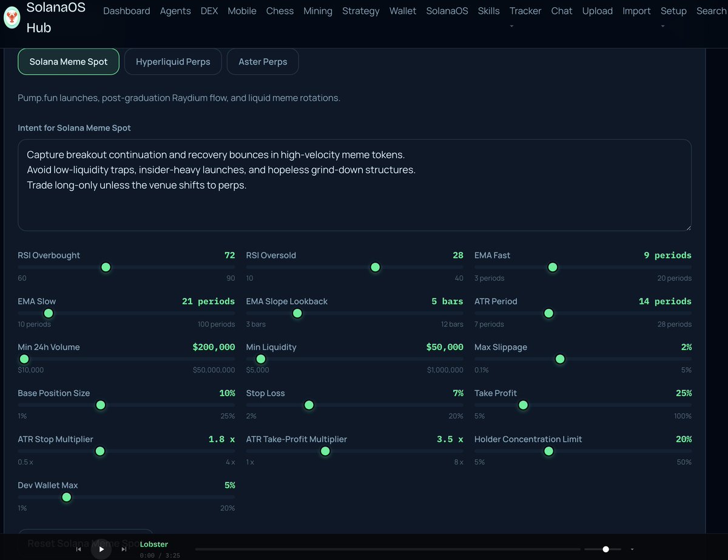Open the Search page
This screenshot has width=728, height=560.
pyautogui.click(x=712, y=11)
